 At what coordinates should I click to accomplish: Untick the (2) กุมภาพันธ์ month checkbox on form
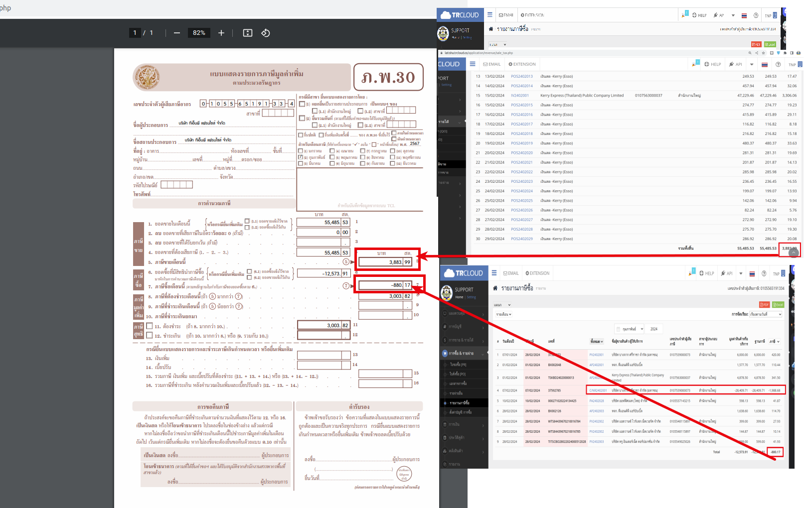click(x=301, y=157)
